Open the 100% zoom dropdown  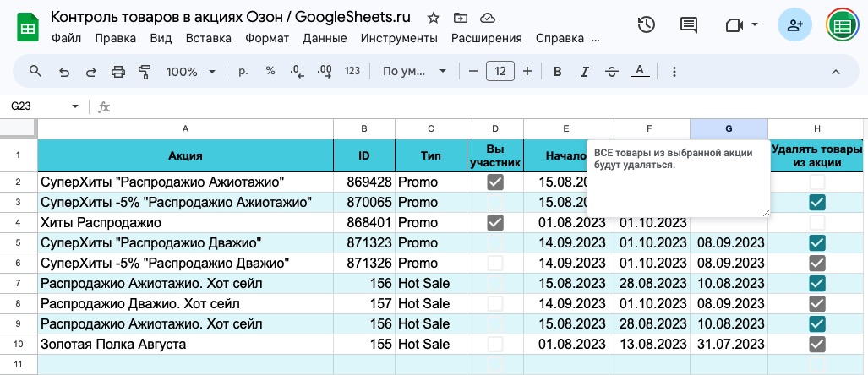click(191, 72)
